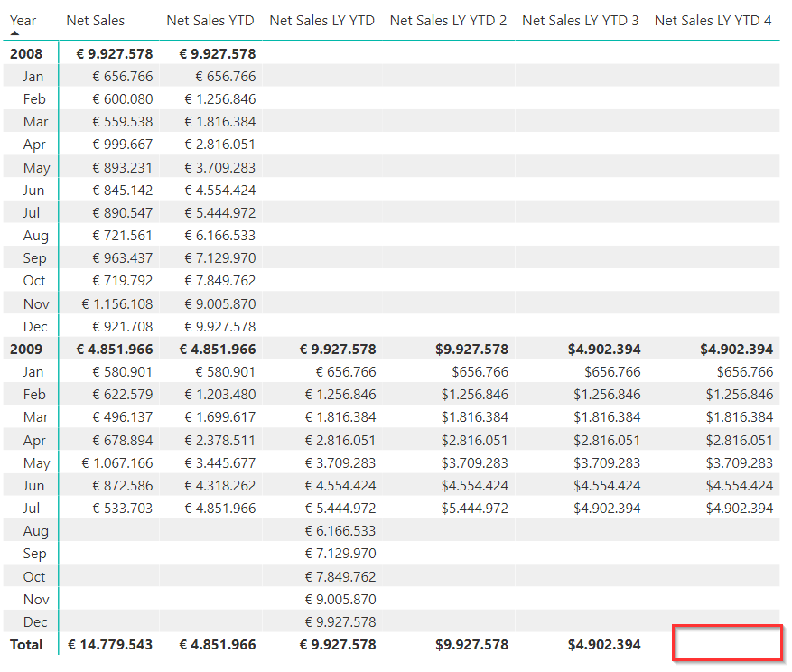Click the Net Sales grand total € 14.779.543
792x672 pixels.
pyautogui.click(x=110, y=645)
